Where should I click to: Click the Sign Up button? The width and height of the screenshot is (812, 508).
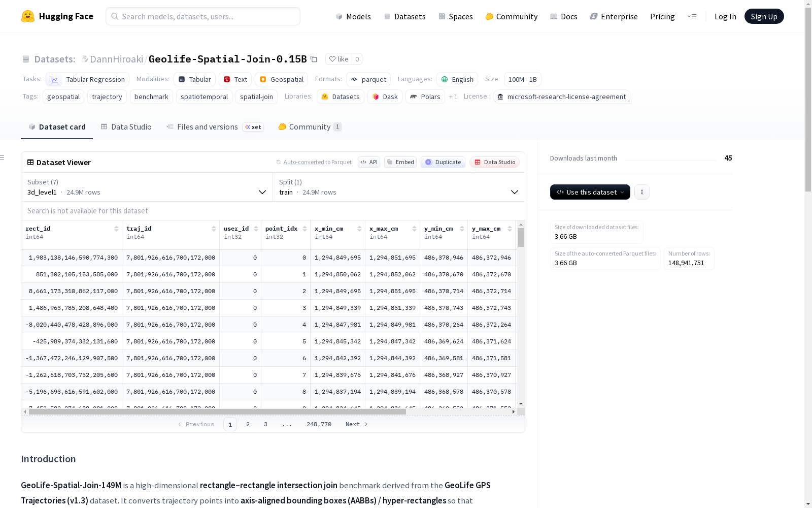[x=764, y=16]
